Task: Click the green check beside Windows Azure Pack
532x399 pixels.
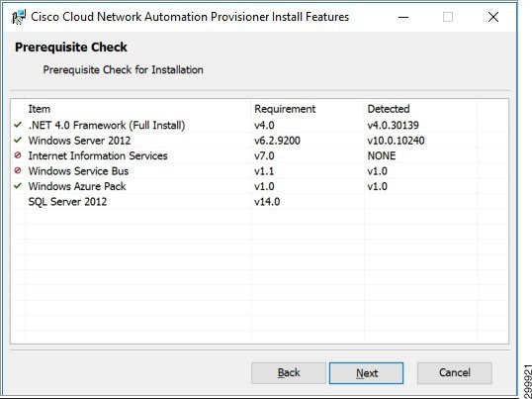Action: [18, 186]
